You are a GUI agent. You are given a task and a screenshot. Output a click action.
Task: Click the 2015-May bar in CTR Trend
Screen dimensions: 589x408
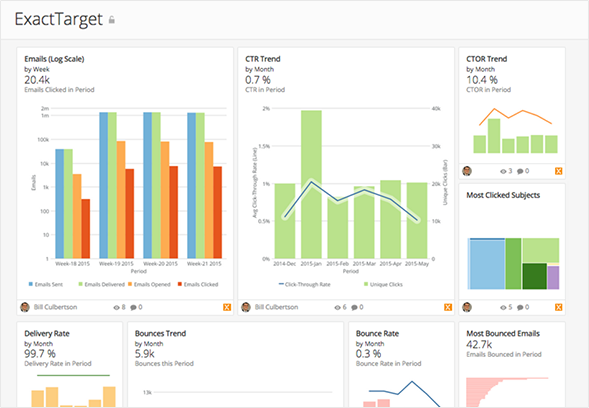point(417,221)
